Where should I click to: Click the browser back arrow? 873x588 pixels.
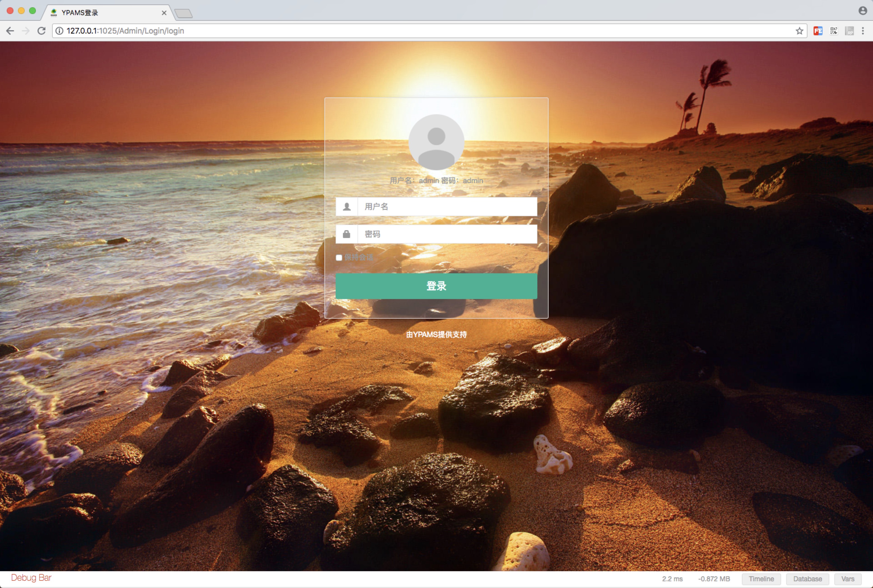[10, 31]
